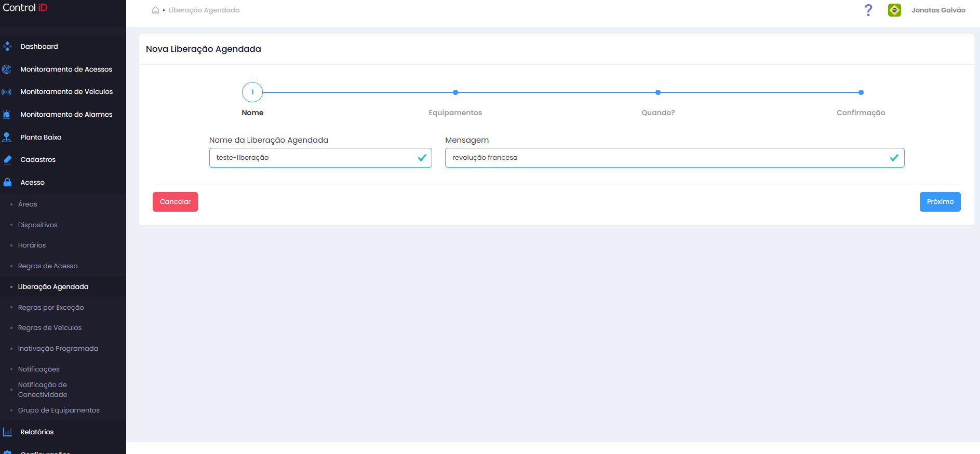Select Áreas submenu item
Viewport: 980px width, 454px height.
pos(28,204)
